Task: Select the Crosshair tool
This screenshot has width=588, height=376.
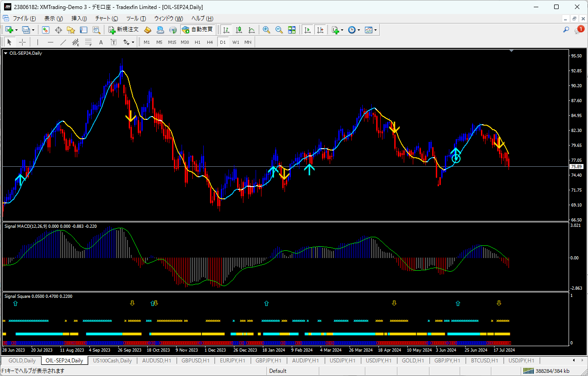Action: click(x=22, y=42)
